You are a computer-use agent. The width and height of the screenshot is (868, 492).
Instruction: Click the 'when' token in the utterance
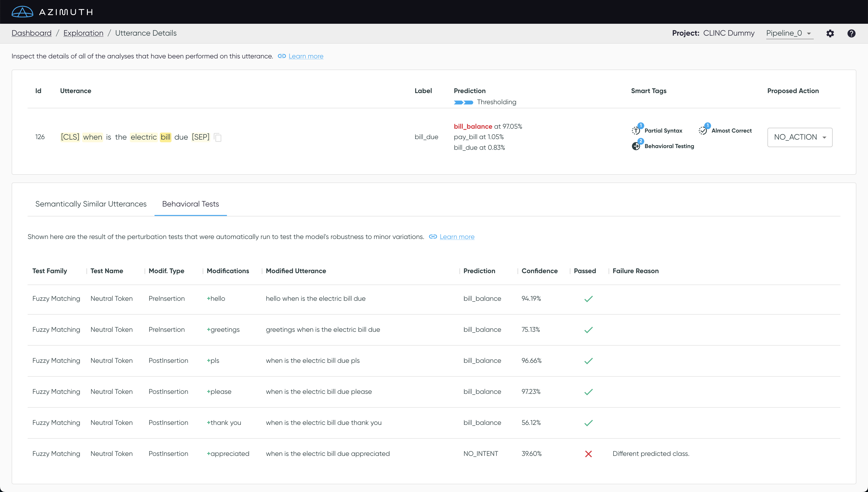click(93, 137)
